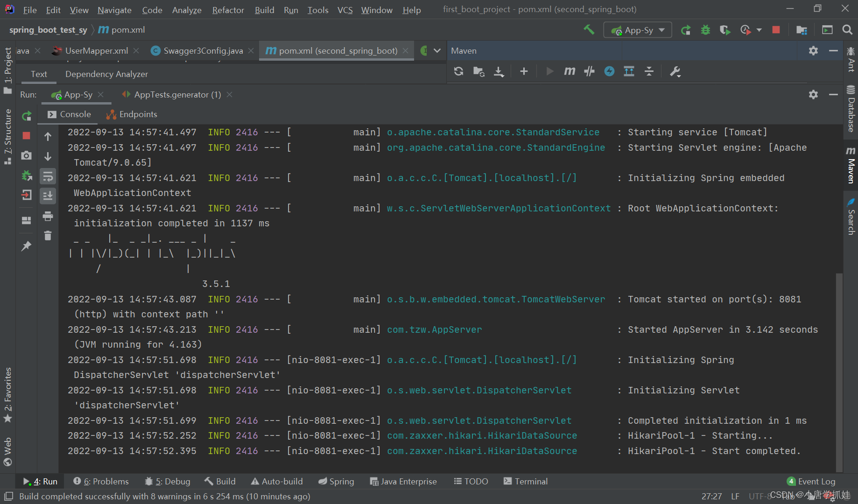Expand the profiler options arrow
Image resolution: width=858 pixels, height=504 pixels.
coord(759,30)
